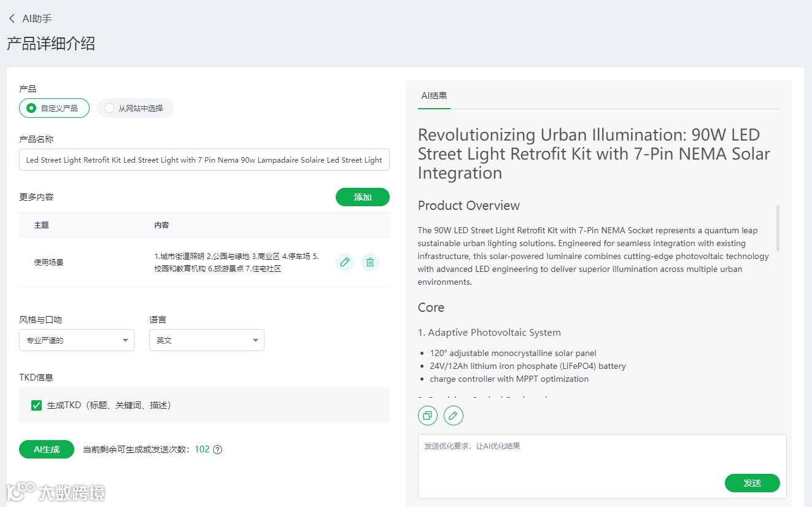812x507 pixels.
Task: Open the 风格与口吻 dropdown
Action: tap(77, 340)
